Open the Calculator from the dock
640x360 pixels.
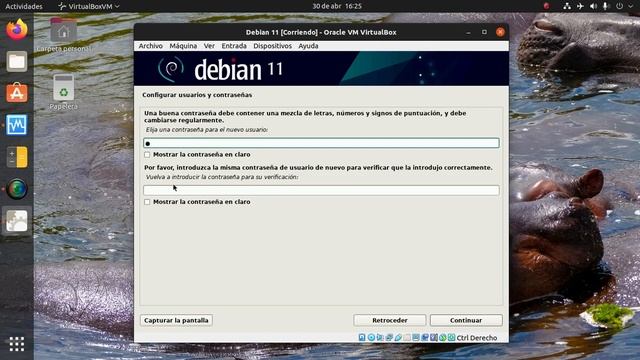[x=17, y=157]
